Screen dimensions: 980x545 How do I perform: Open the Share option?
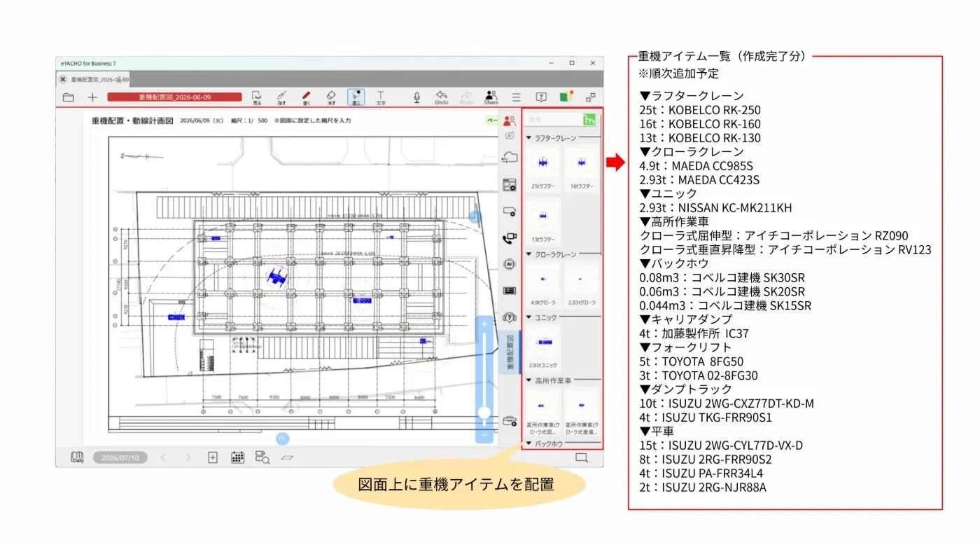click(491, 97)
